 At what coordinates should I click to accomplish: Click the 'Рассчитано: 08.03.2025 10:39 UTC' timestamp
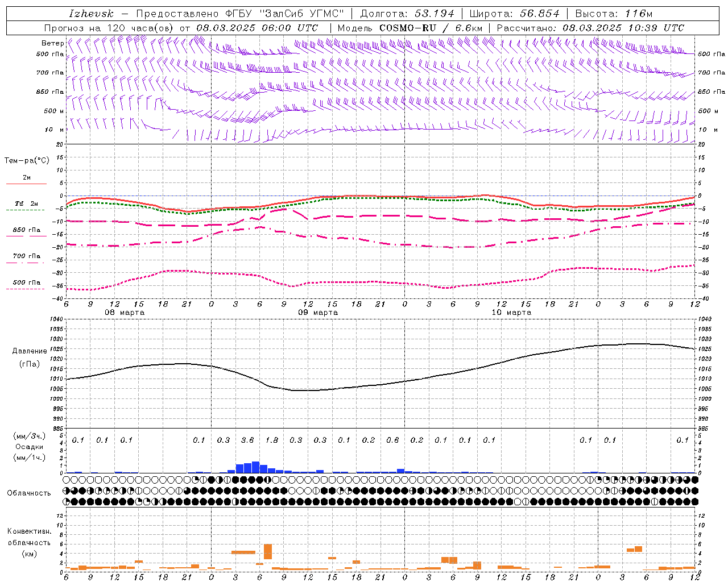pyautogui.click(x=590, y=28)
